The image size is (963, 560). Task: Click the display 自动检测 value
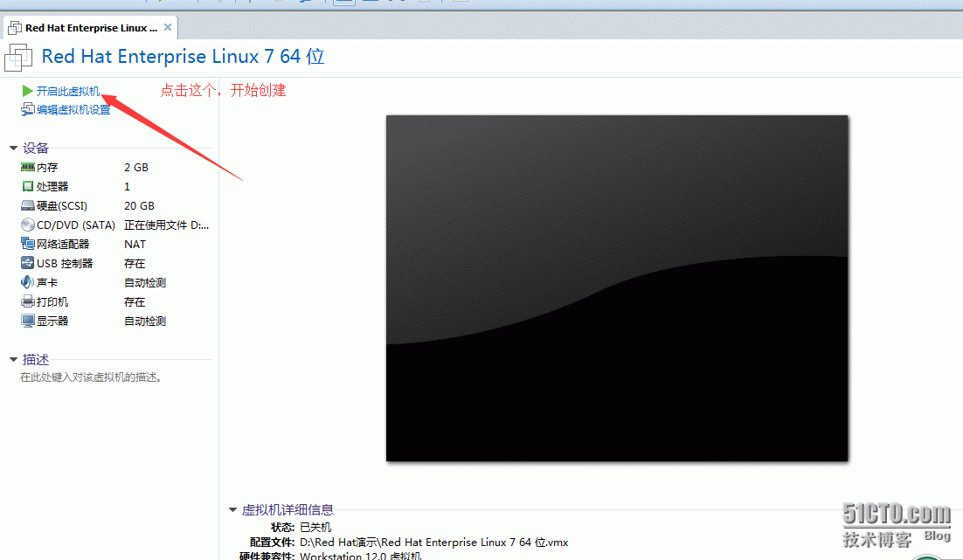145,321
